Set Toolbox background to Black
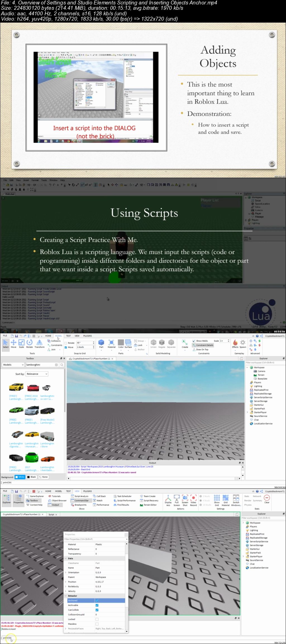 [32, 477]
